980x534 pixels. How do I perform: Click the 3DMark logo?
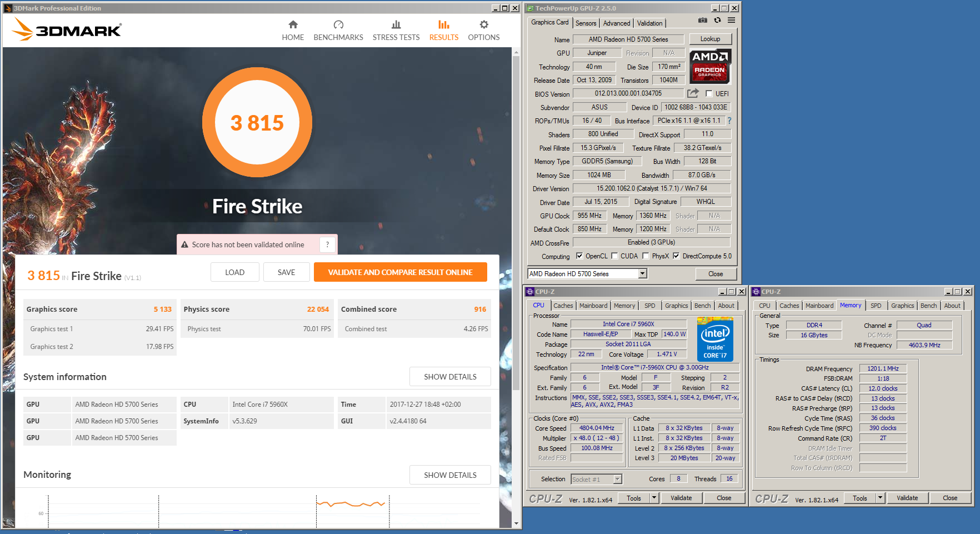(67, 29)
